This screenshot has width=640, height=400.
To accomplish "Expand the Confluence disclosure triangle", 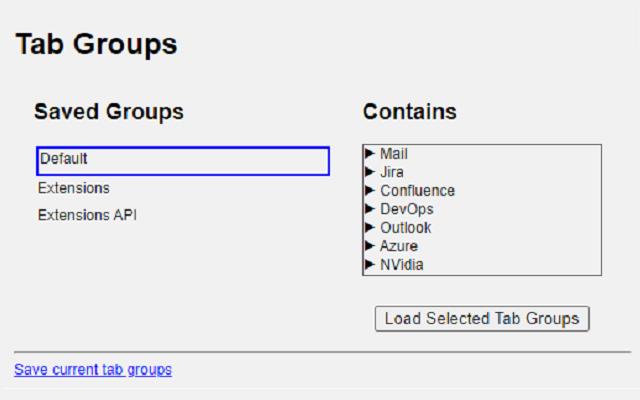I will pos(370,191).
